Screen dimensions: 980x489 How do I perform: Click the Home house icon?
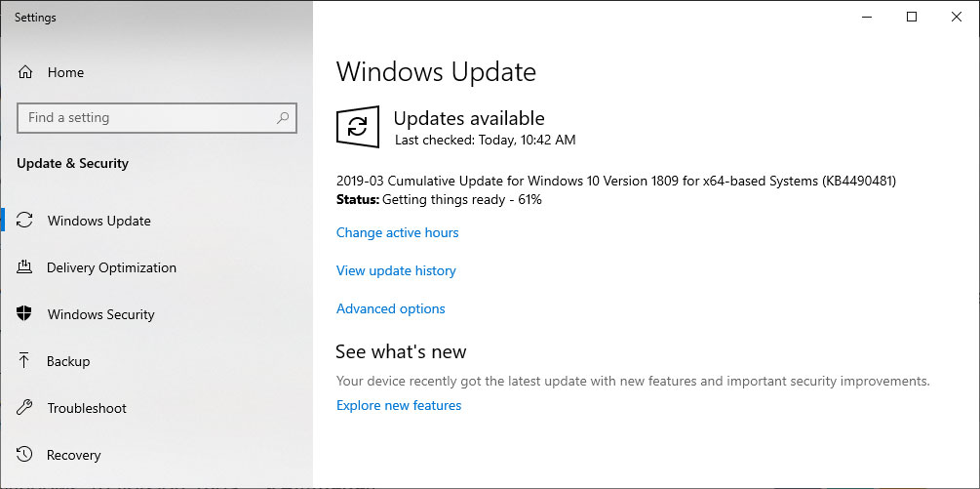tap(25, 72)
